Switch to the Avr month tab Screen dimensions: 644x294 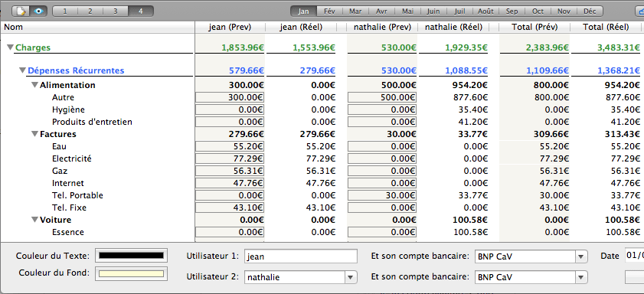pyautogui.click(x=381, y=11)
